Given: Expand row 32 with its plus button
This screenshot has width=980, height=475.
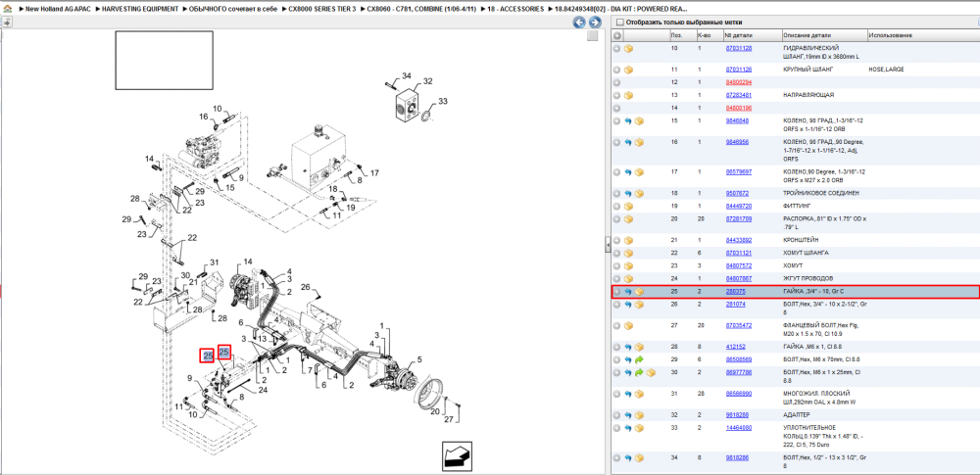Looking at the screenshot, I should 616,415.
